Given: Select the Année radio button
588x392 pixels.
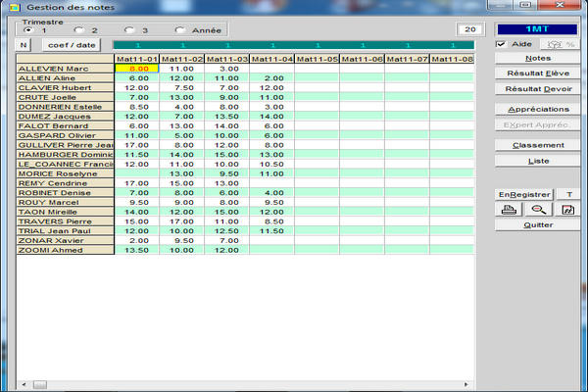Looking at the screenshot, I should click(179, 30).
